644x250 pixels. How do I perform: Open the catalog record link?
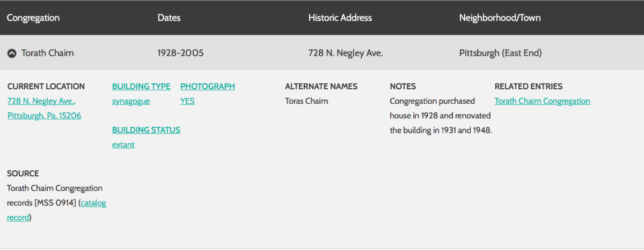pos(93,203)
